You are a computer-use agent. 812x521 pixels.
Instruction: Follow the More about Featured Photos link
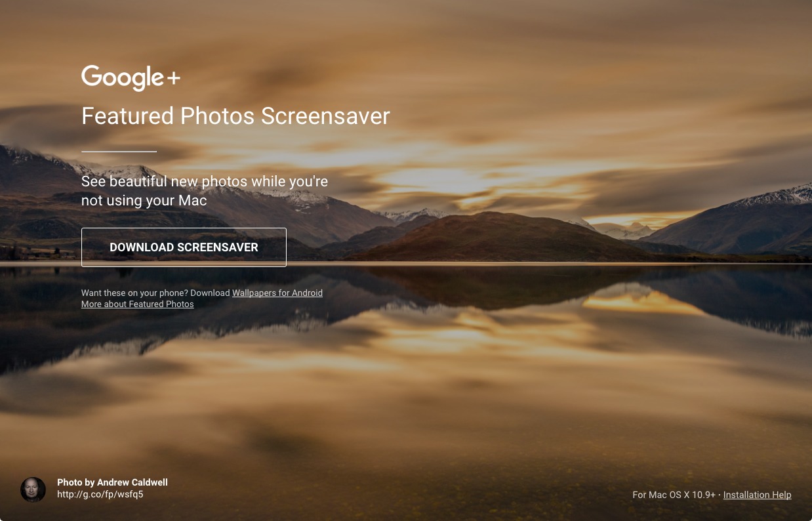138,304
